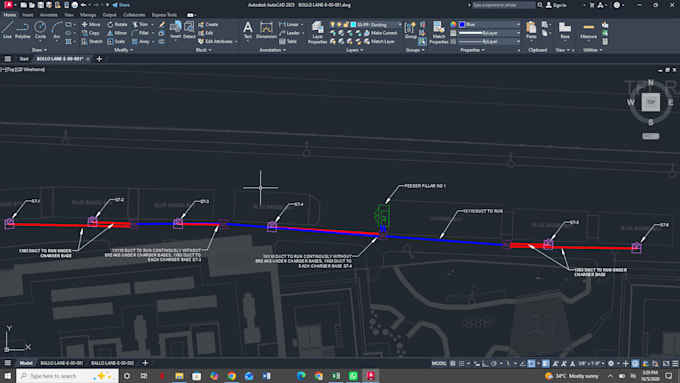Select the Polyline tool
Image resolution: width=680 pixels, height=383 pixels.
[x=23, y=30]
